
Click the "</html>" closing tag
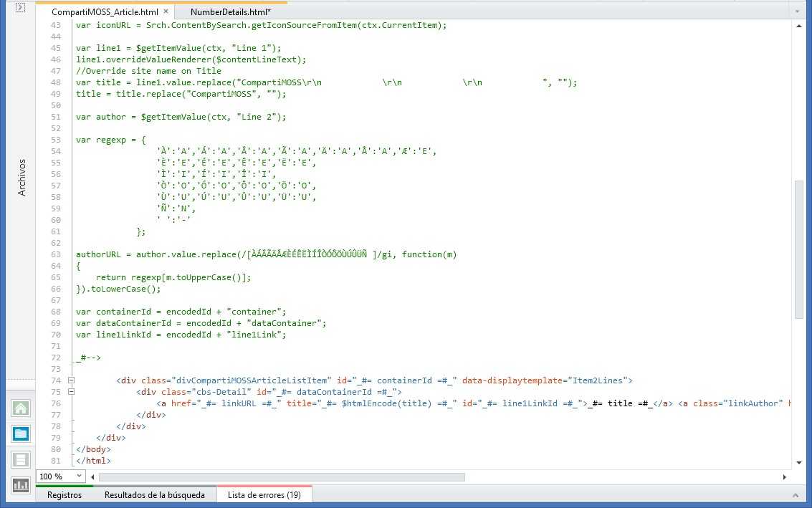[93, 461]
